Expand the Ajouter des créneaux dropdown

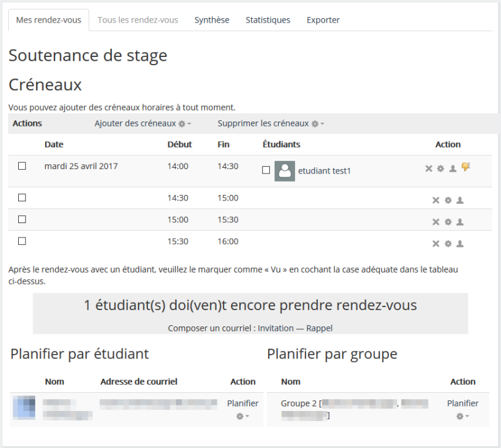143,123
